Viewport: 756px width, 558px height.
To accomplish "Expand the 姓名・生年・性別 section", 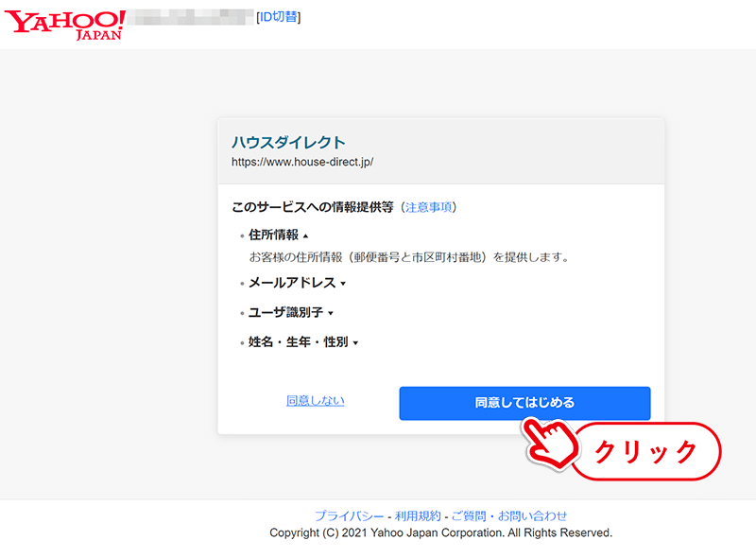I will click(x=303, y=342).
